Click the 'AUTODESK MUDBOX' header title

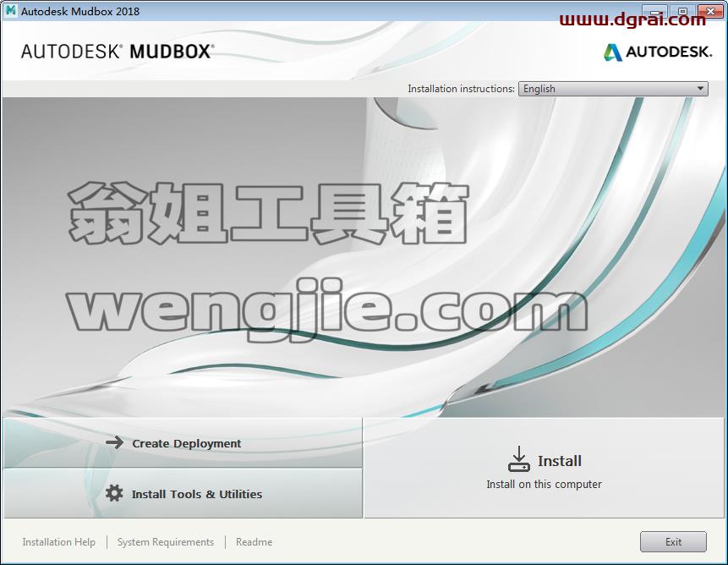pos(118,51)
